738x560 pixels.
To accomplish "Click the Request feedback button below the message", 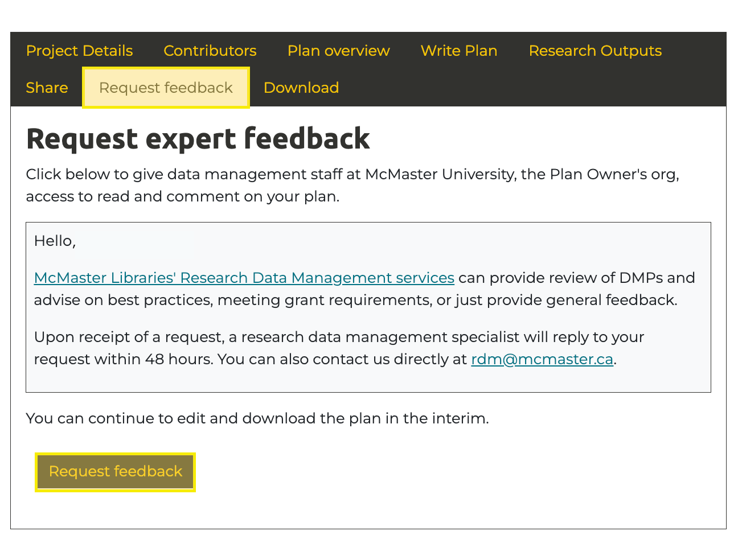I will coord(116,472).
